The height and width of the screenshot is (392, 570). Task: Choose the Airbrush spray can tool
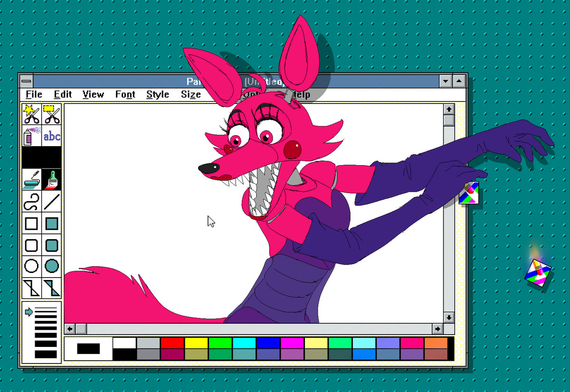coord(32,137)
